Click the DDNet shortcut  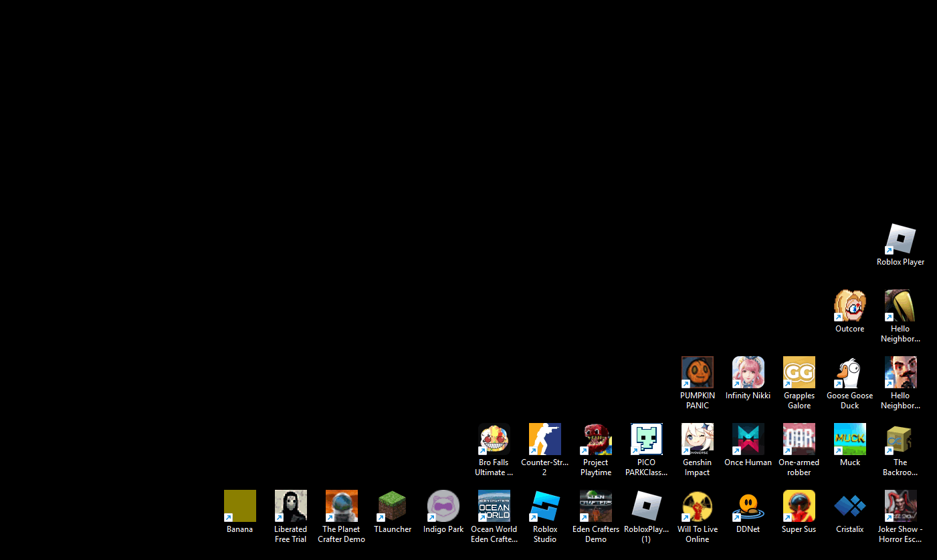tap(748, 506)
